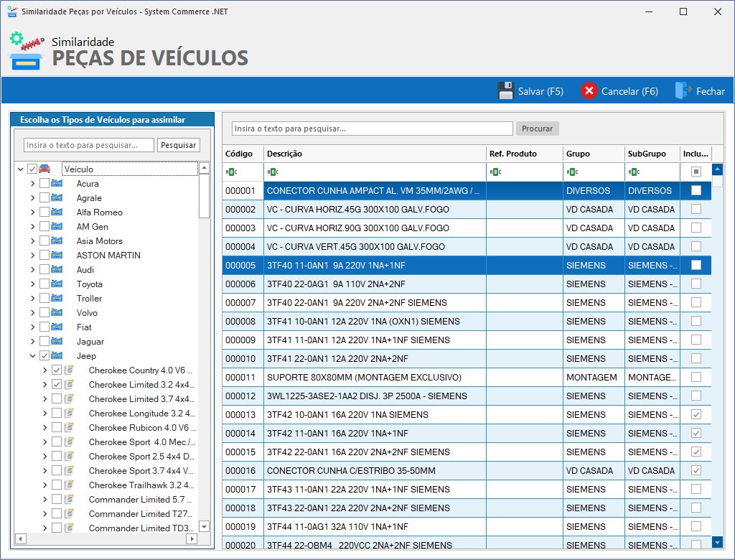Click the Salvar floppy disk icon

pyautogui.click(x=506, y=91)
